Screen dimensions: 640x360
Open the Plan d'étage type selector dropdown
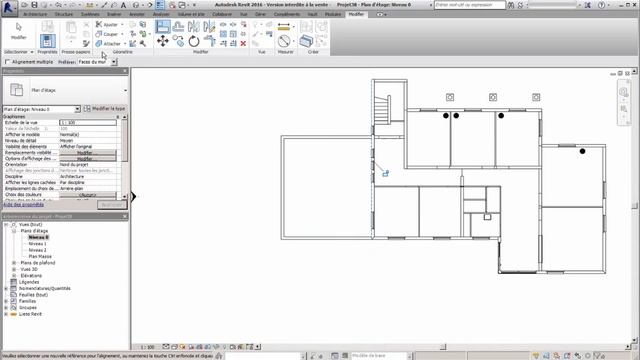pos(125,90)
